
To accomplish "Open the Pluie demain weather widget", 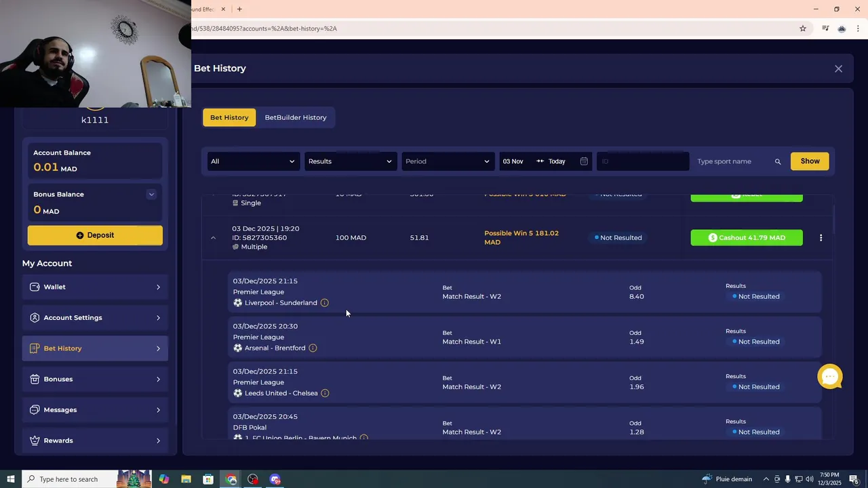I will (728, 479).
